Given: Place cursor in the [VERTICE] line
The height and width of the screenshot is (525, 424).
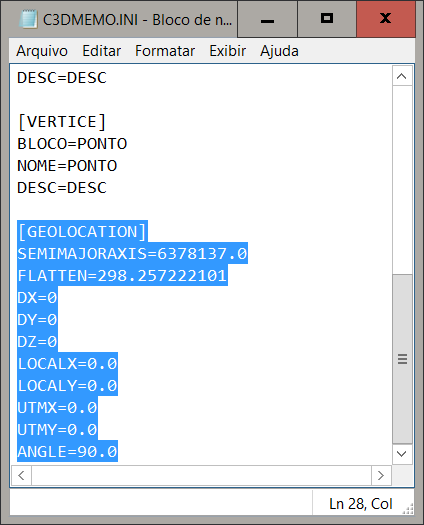Looking at the screenshot, I should point(62,122).
